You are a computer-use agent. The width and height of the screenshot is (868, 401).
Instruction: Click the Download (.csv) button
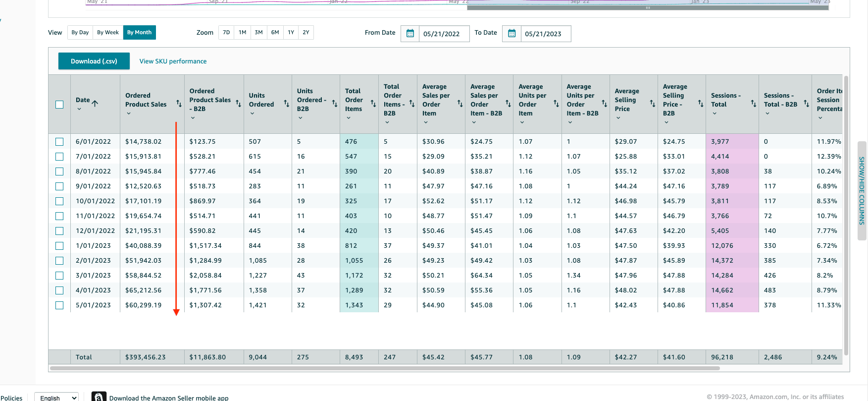point(94,61)
